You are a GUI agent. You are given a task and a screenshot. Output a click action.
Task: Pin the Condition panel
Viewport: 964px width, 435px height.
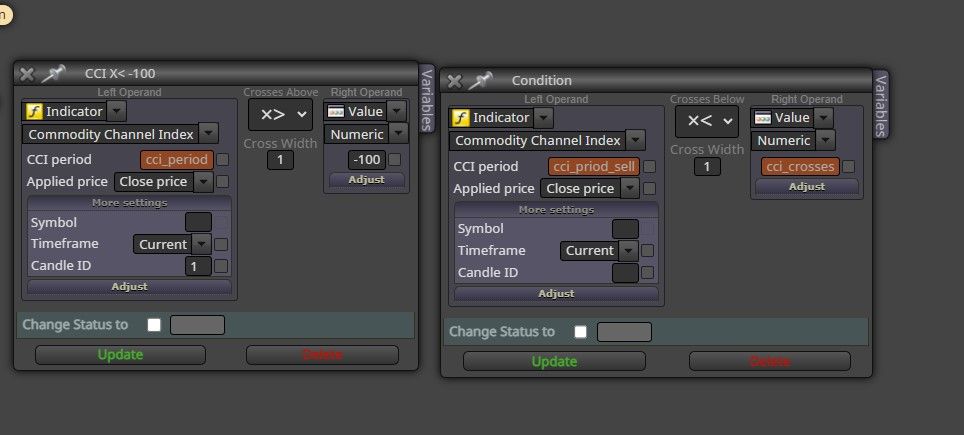tap(480, 80)
